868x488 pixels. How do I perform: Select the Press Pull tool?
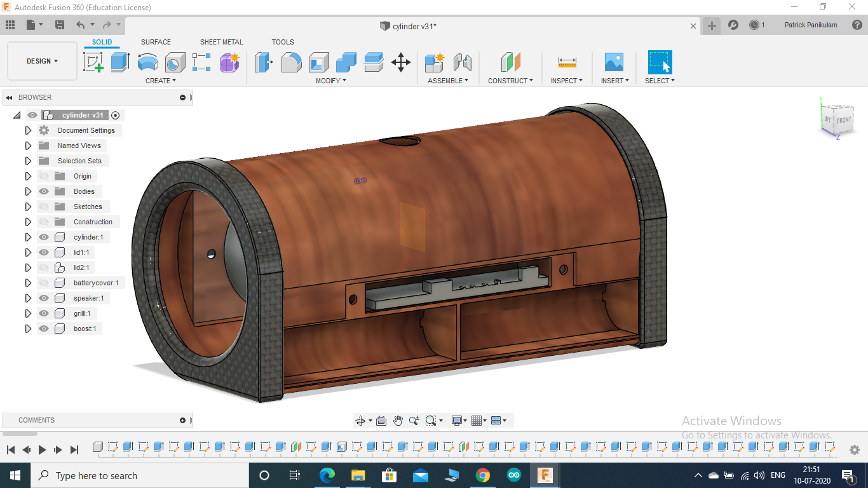pos(264,62)
